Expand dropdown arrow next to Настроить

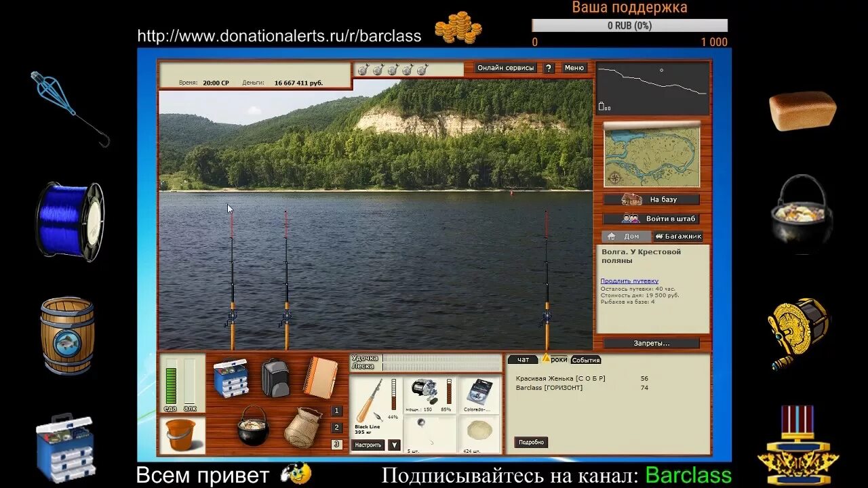pyautogui.click(x=394, y=445)
